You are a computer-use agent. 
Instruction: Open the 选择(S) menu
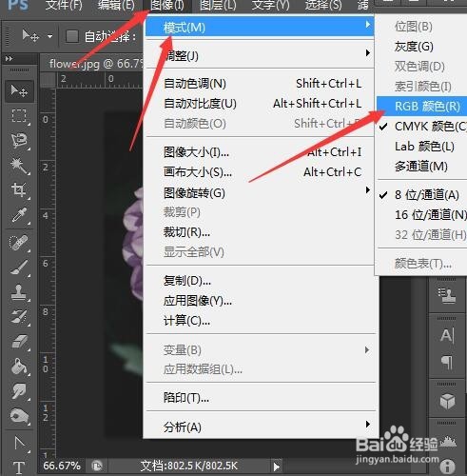pyautogui.click(x=323, y=5)
